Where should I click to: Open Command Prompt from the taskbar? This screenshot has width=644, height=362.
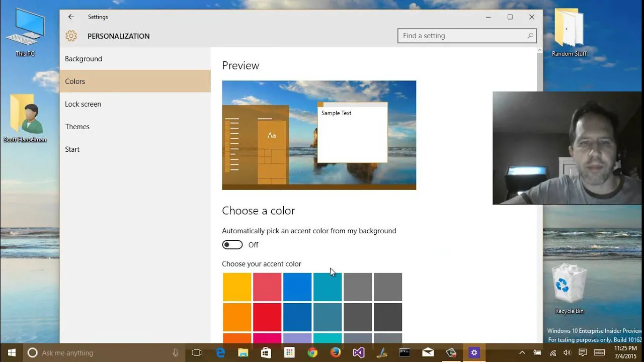pos(405,353)
